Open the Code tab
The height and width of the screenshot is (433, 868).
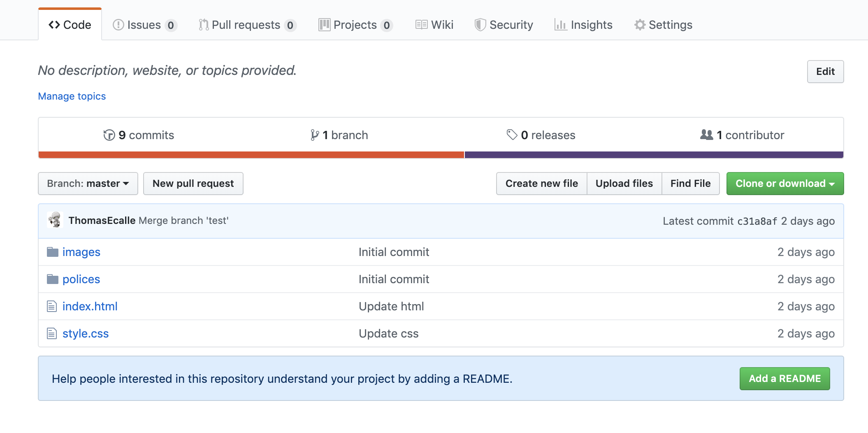(x=70, y=25)
